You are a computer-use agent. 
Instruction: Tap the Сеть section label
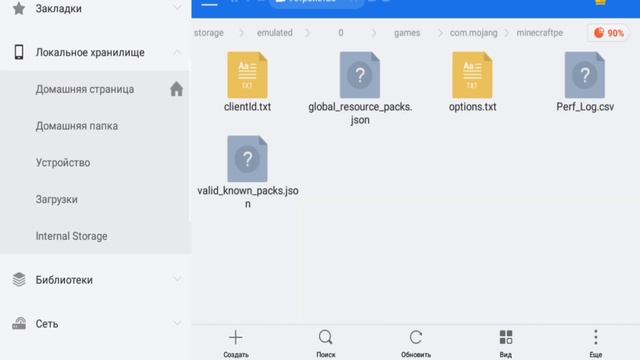[x=47, y=324]
